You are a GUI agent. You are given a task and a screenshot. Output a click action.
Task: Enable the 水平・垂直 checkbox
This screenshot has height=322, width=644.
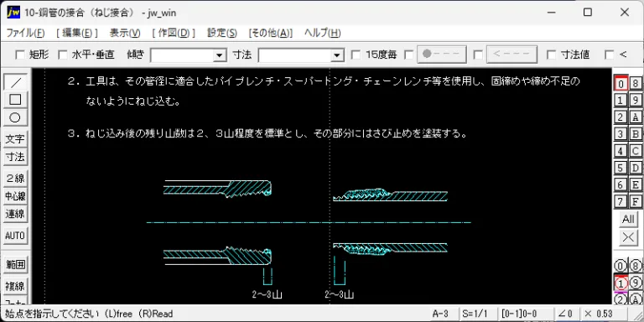62,55
